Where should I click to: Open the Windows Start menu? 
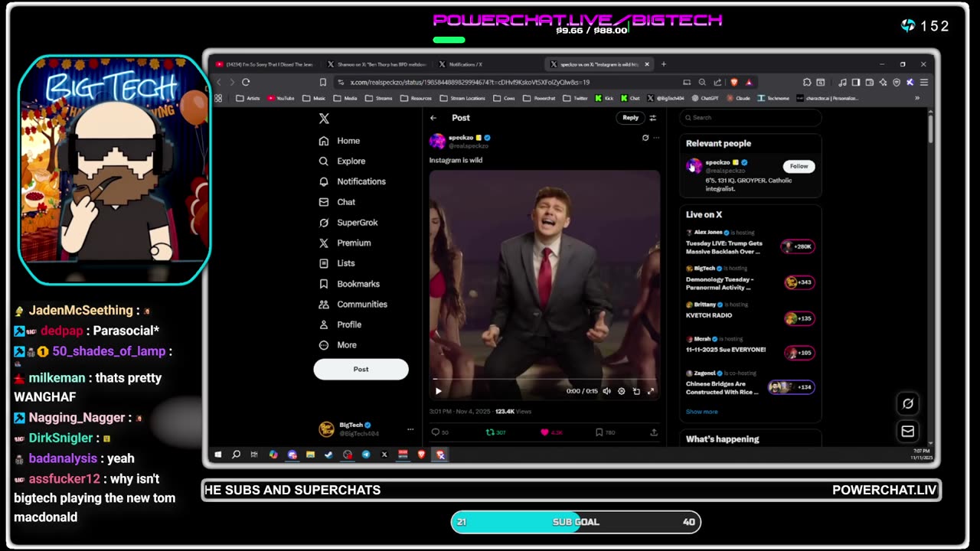point(218,455)
